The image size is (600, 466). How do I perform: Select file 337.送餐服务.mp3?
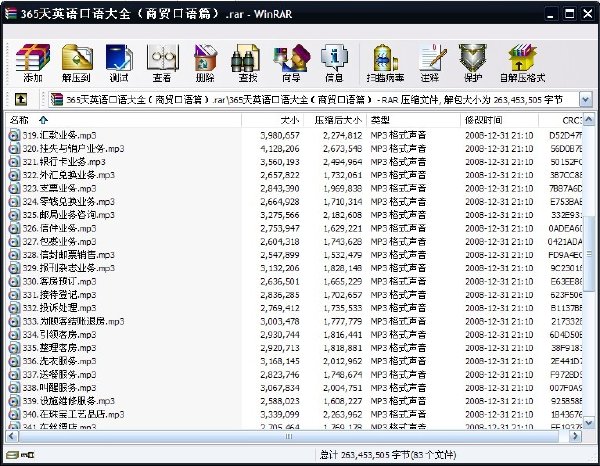59,374
